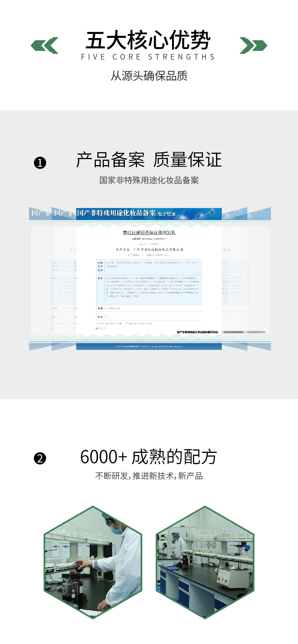The image size is (298, 644).
Task: Click the heading 五大核心优势
Action: point(148,40)
